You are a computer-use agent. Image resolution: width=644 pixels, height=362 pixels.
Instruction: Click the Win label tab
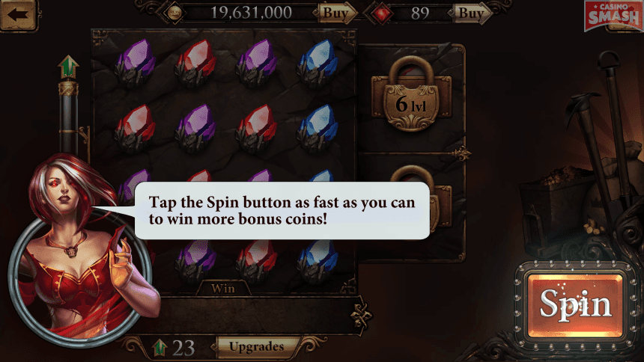point(223,289)
